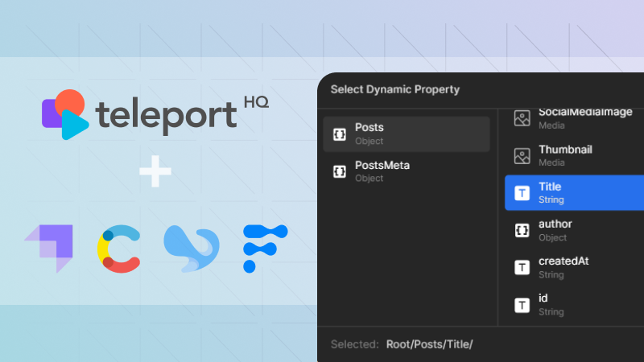This screenshot has height=362, width=644.
Task: Click the purple Strapi logo
Action: (x=49, y=249)
